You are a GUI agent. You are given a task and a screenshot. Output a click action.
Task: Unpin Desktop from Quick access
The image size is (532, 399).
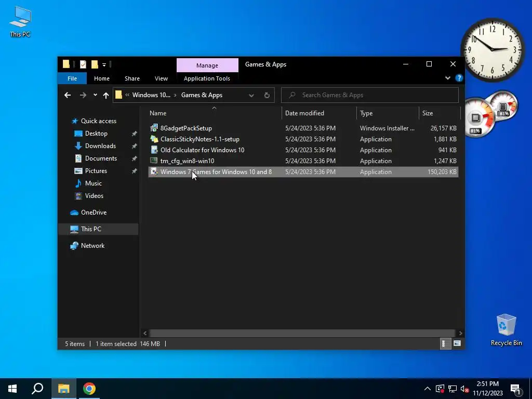tap(135, 134)
